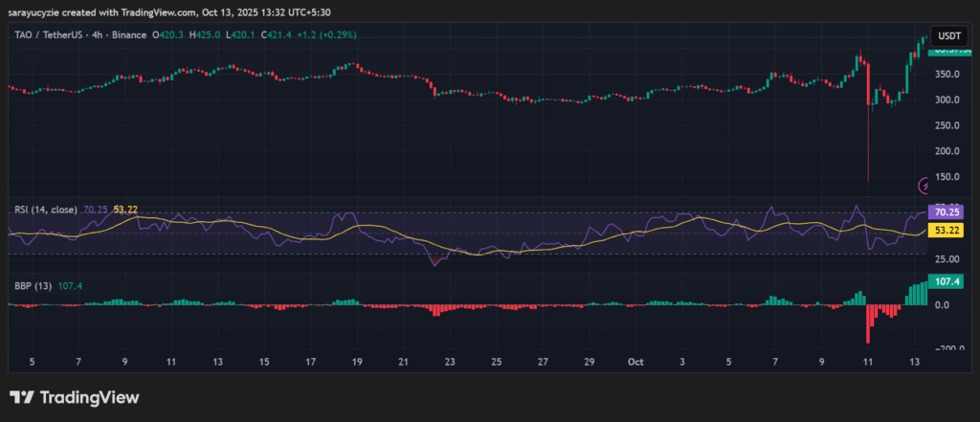Click date 23 on the time axis
This screenshot has width=980, height=422.
pos(449,363)
